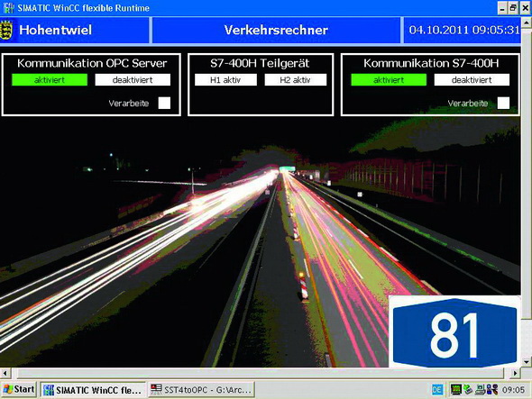Switch to the SST4toOPC taskbar window
Screen dimensions: 532x399
coord(202,390)
